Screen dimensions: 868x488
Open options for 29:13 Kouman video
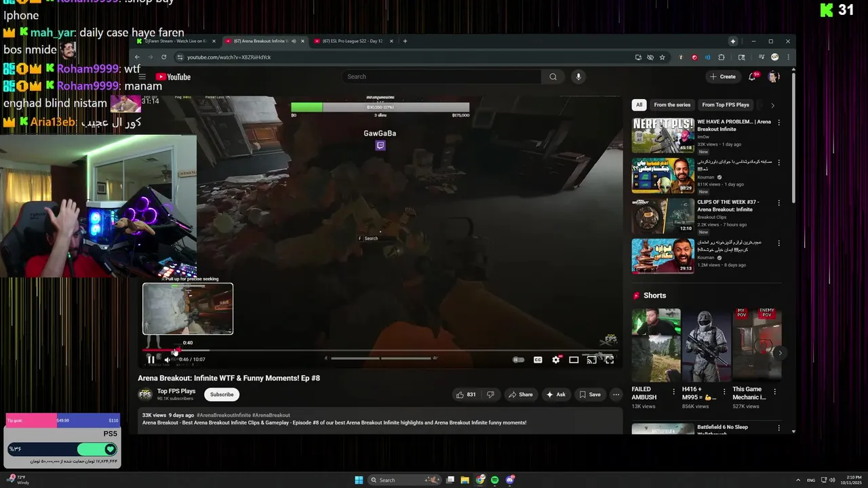(778, 243)
